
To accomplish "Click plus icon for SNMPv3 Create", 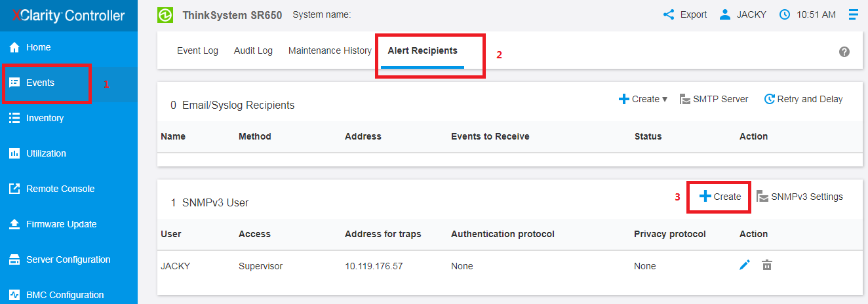I will click(705, 196).
